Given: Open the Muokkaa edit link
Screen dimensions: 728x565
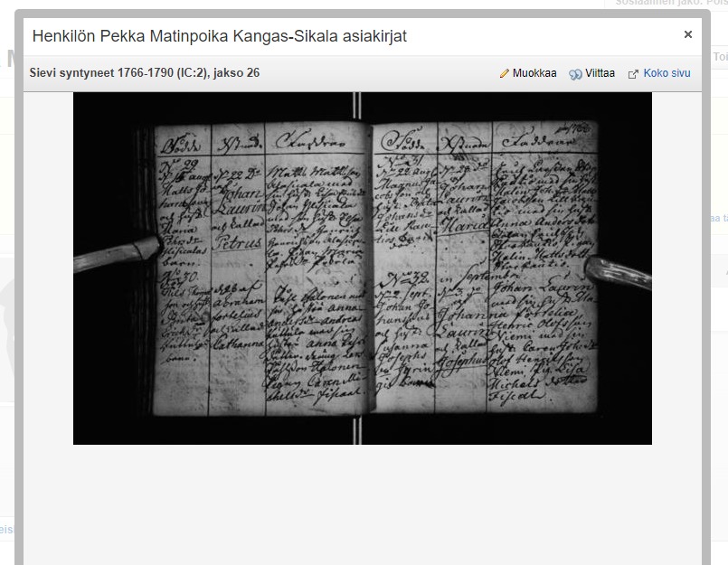Looking at the screenshot, I should 534,73.
